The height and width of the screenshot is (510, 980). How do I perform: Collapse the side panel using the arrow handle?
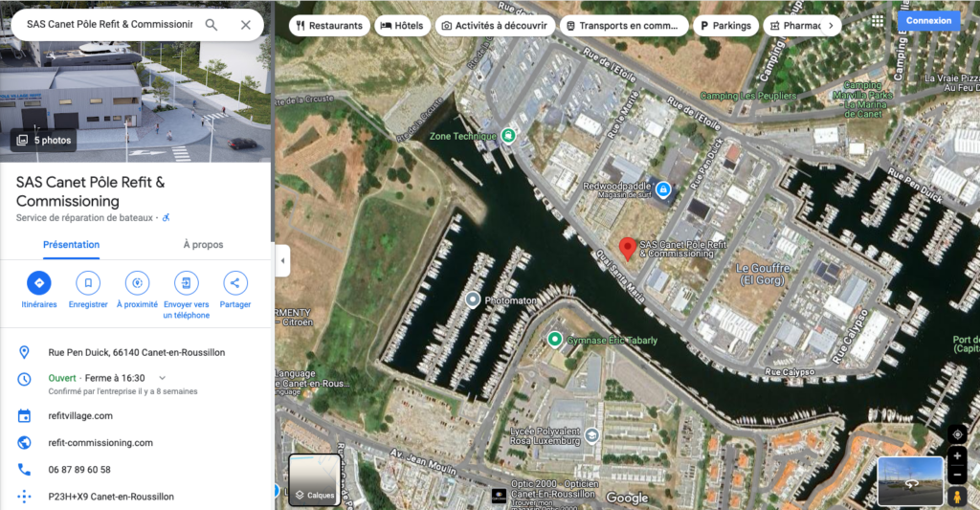coord(282,260)
